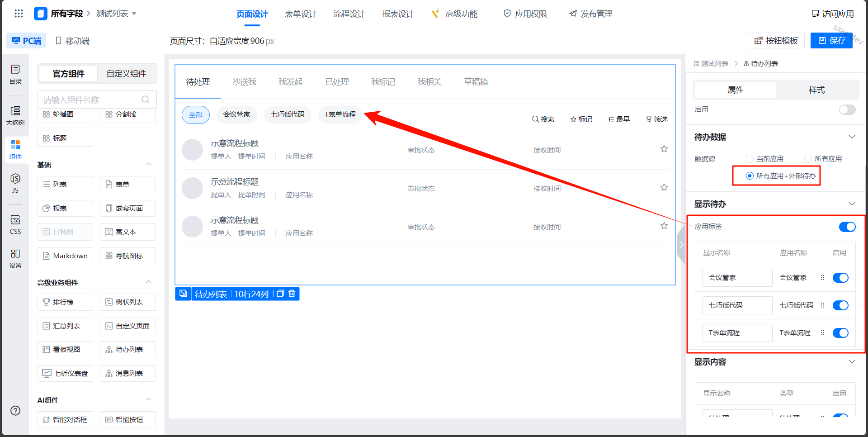Collapse the 待办数据 section
The image size is (868, 437).
(852, 137)
